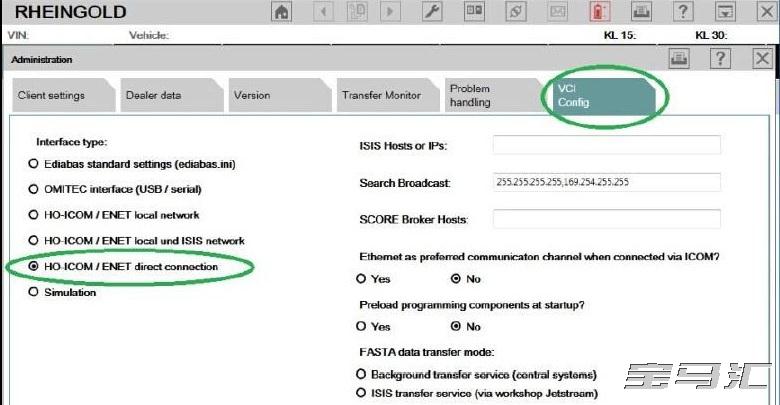Switch to the Transfer Monitor tab
Image resolution: width=780 pixels, height=405 pixels.
pos(388,95)
